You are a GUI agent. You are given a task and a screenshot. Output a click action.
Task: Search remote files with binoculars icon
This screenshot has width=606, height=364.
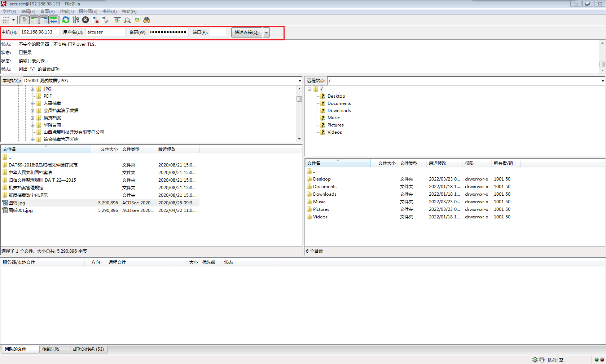pos(147,20)
